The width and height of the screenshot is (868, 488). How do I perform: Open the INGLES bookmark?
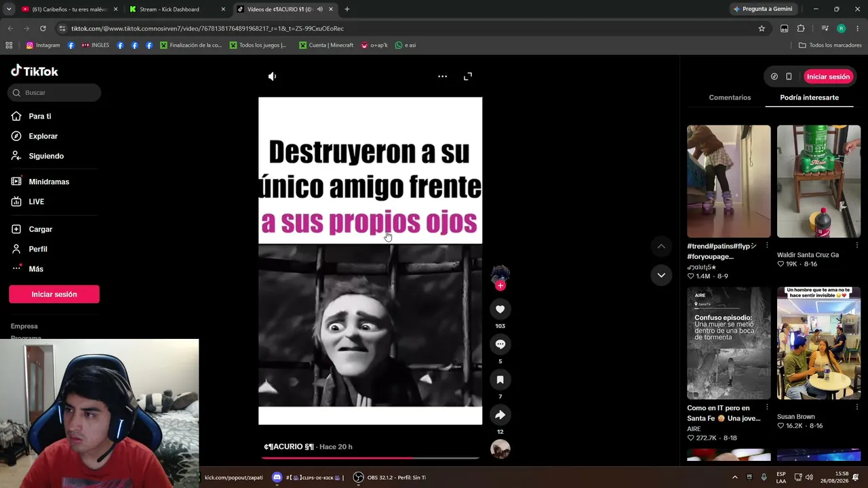(x=96, y=45)
